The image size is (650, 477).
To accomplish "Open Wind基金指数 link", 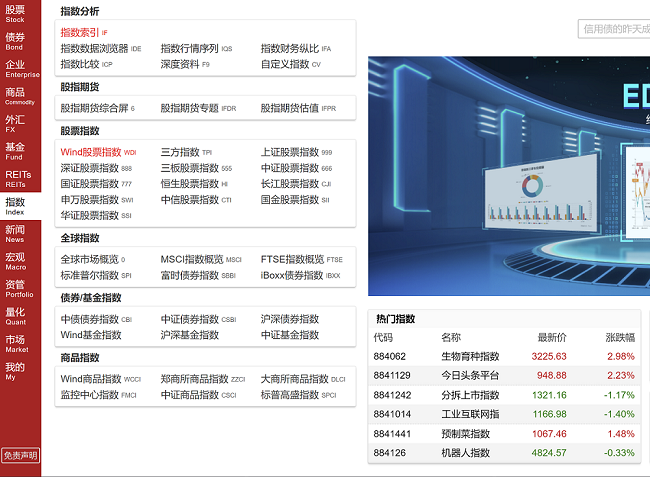I will pyautogui.click(x=91, y=335).
